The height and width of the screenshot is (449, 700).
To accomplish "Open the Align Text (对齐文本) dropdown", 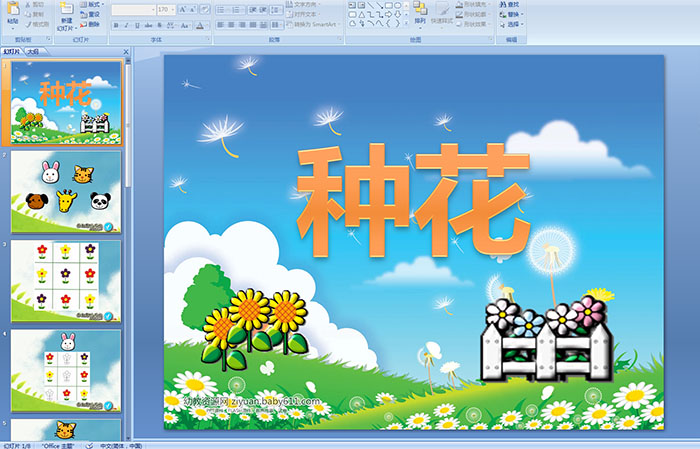I will pyautogui.click(x=304, y=14).
